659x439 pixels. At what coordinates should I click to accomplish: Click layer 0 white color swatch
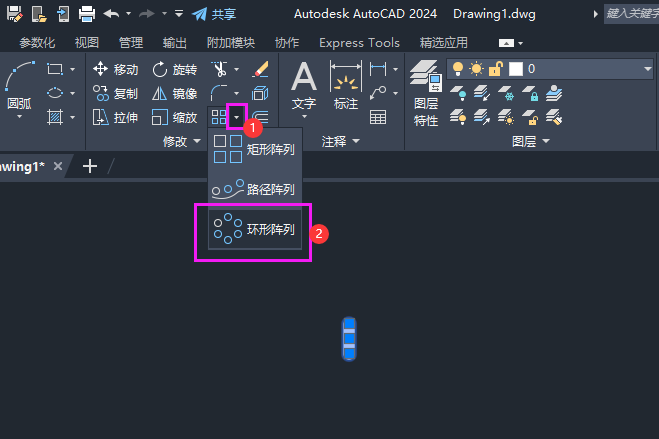516,69
